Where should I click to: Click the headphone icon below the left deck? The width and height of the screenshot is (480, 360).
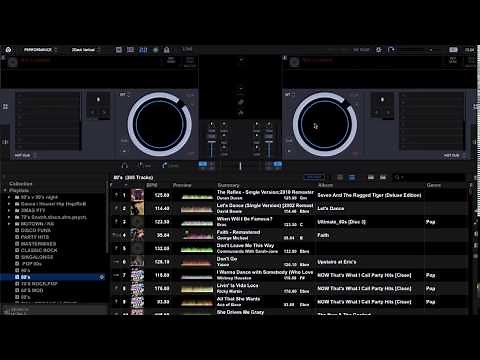pyautogui.click(x=125, y=165)
